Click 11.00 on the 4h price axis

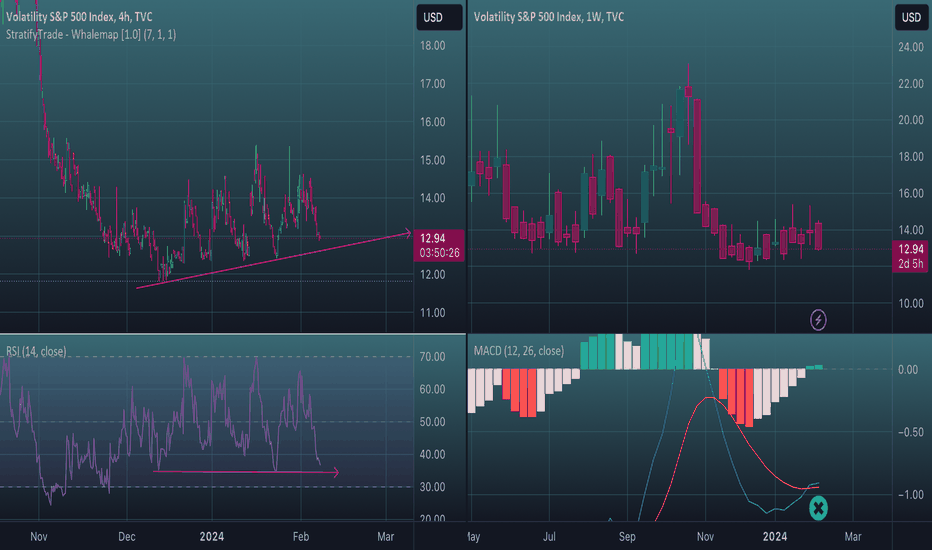pyautogui.click(x=433, y=313)
